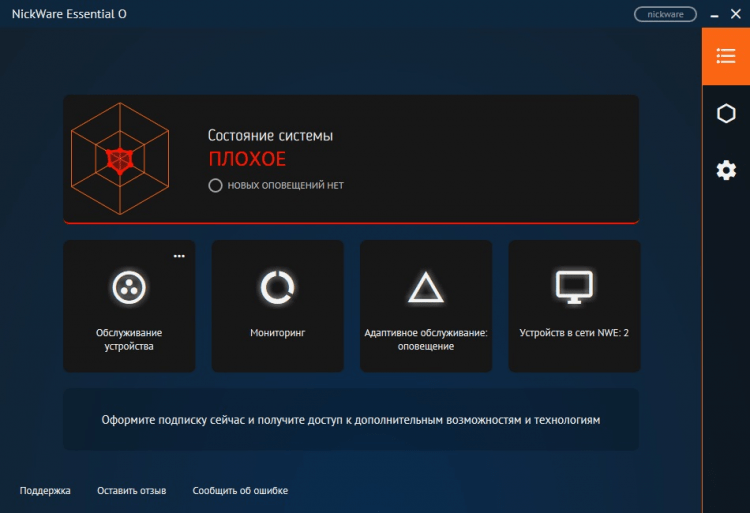The image size is (750, 513).
Task: Open the list menu icon in sidebar
Action: [726, 56]
